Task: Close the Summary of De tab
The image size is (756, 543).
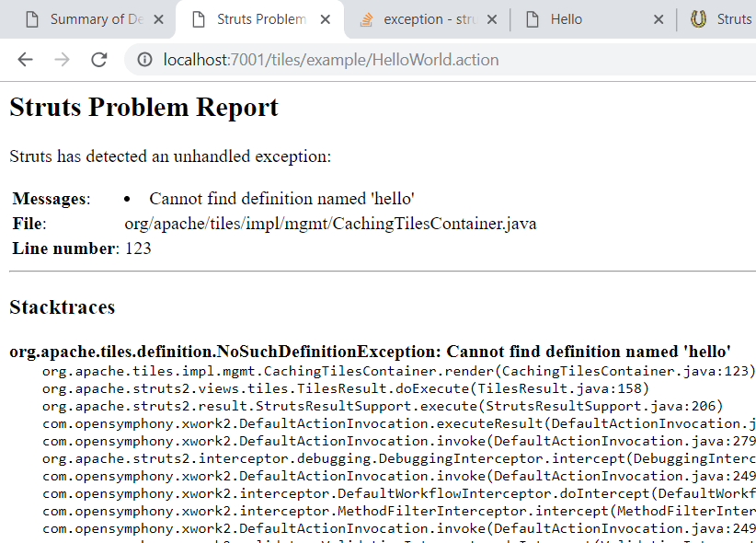Action: tap(158, 19)
